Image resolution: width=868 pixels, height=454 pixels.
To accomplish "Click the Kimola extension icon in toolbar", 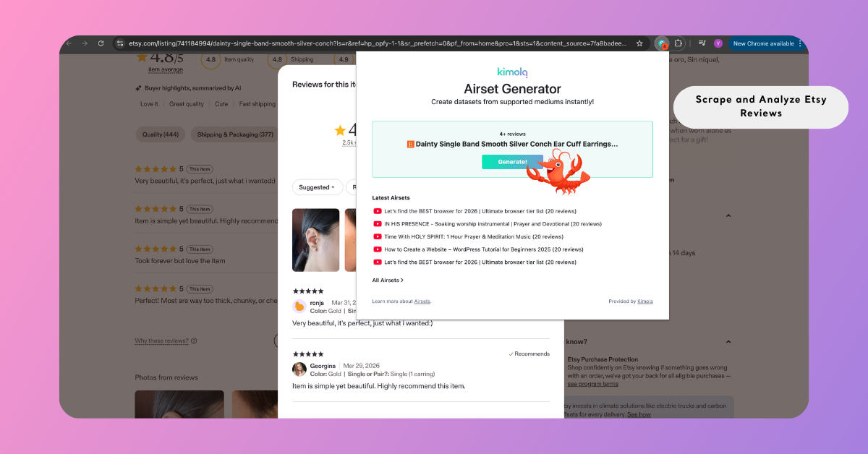I will pos(662,43).
